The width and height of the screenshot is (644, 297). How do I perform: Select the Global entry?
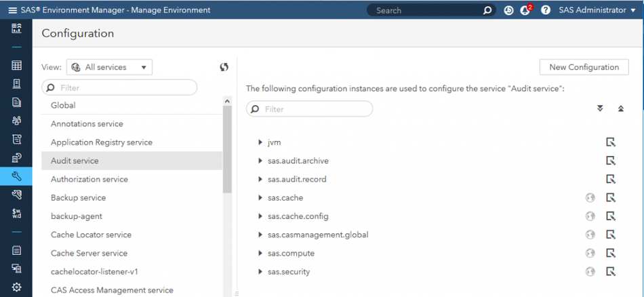point(63,106)
